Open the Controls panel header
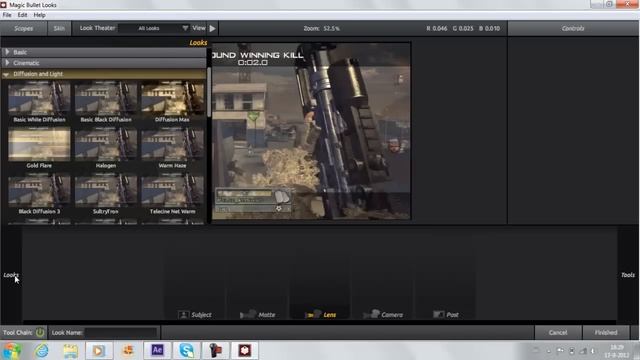The height and width of the screenshot is (360, 640). point(573,29)
